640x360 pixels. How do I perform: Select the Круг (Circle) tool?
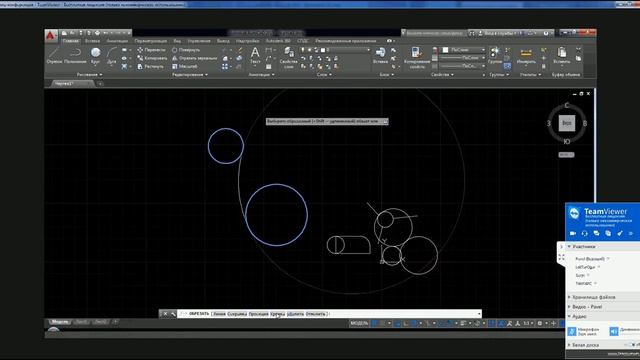tap(95, 56)
